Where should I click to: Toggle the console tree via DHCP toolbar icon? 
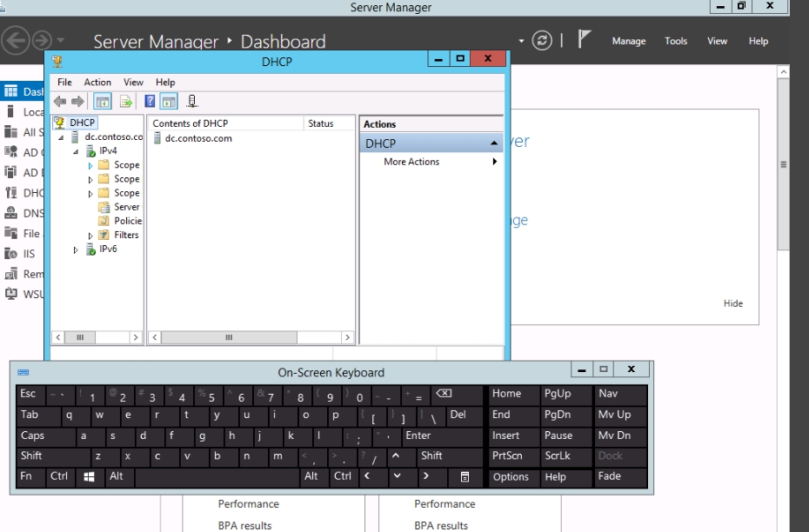tap(103, 102)
